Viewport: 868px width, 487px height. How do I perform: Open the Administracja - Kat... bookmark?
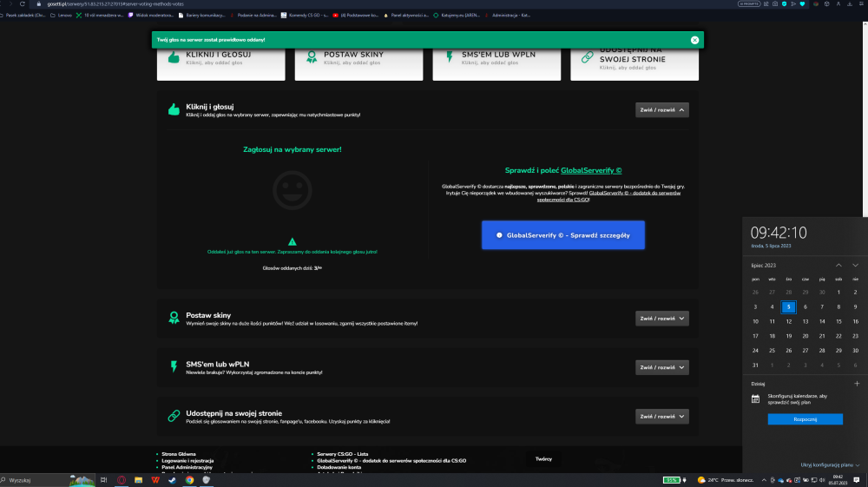pyautogui.click(x=507, y=16)
